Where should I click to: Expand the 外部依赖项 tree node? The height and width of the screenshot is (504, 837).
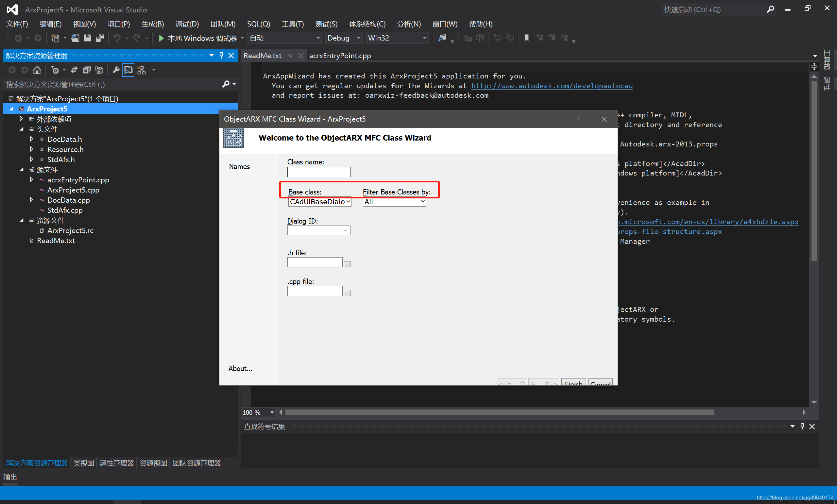tap(21, 119)
